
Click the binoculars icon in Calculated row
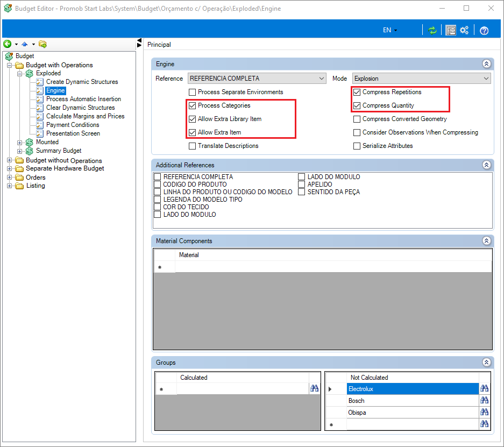(x=314, y=388)
